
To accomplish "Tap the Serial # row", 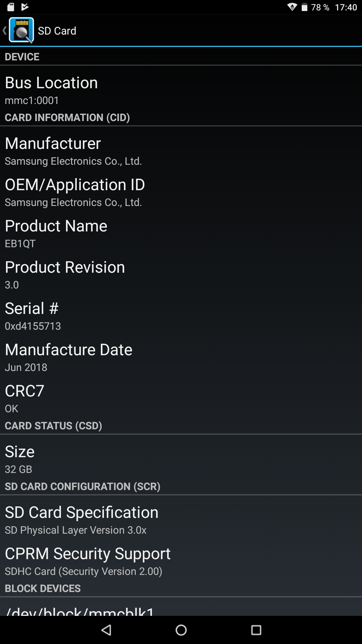I will point(181,316).
